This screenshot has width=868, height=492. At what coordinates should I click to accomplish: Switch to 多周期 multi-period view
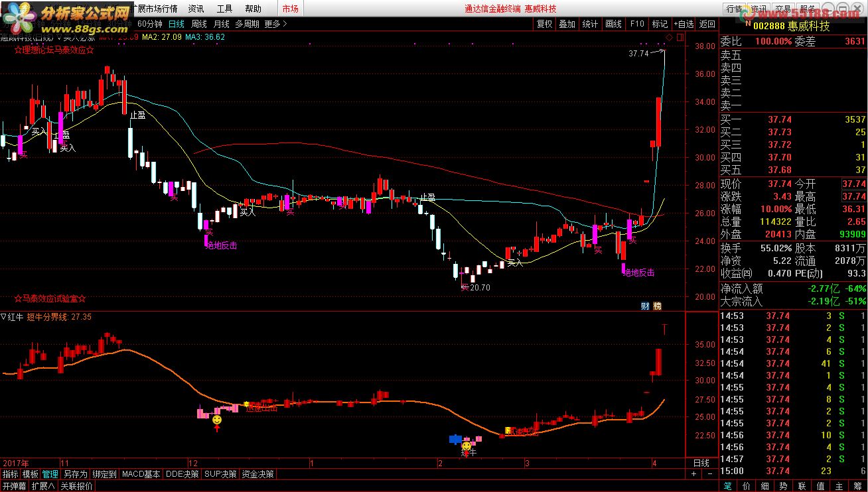coord(247,24)
